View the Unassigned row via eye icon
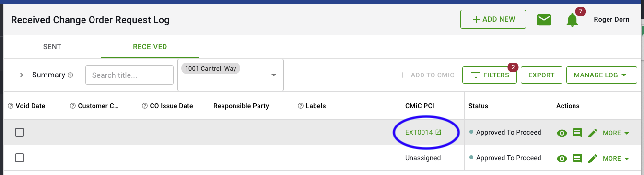 pyautogui.click(x=562, y=158)
